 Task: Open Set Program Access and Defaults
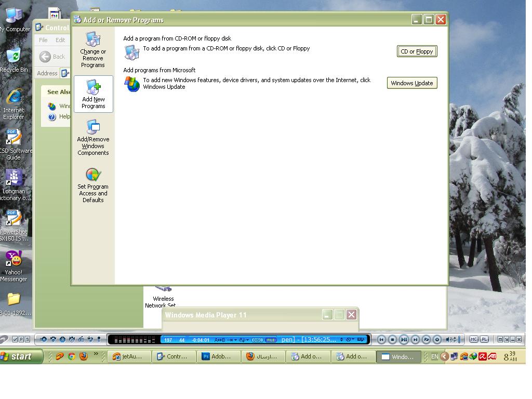tap(93, 185)
